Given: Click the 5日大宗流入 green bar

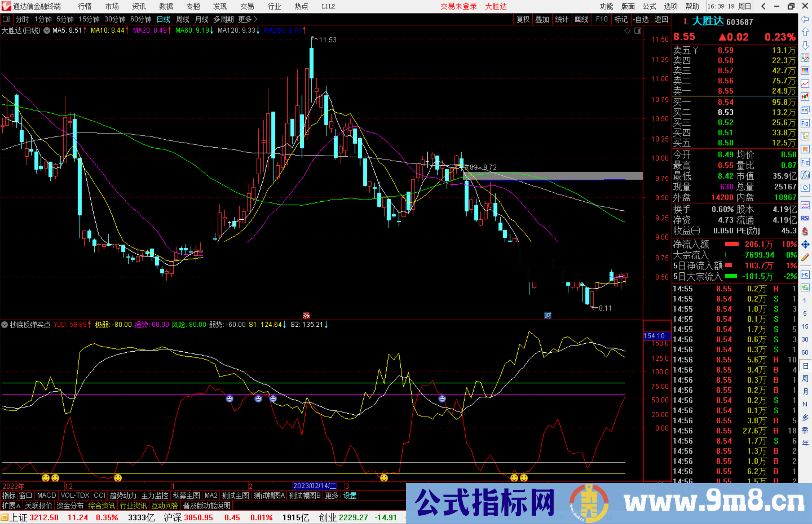Looking at the screenshot, I should tap(731, 276).
